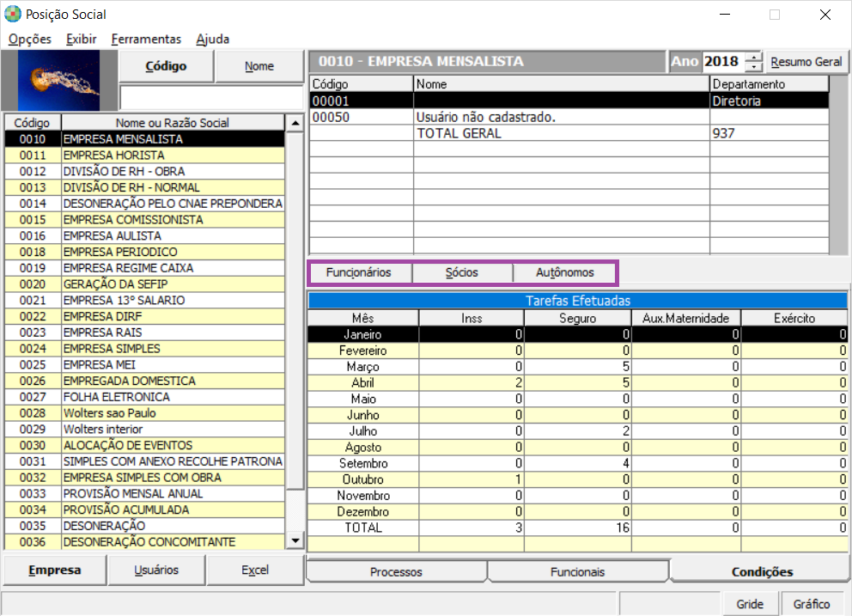Click the Usuários button
Image resolution: width=852 pixels, height=616 pixels.
coord(156,570)
